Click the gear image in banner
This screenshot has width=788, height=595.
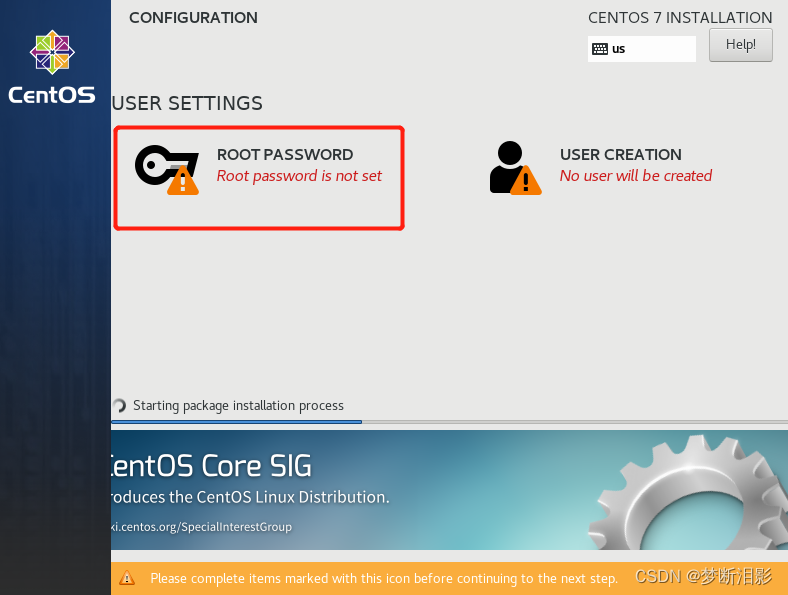[688, 492]
